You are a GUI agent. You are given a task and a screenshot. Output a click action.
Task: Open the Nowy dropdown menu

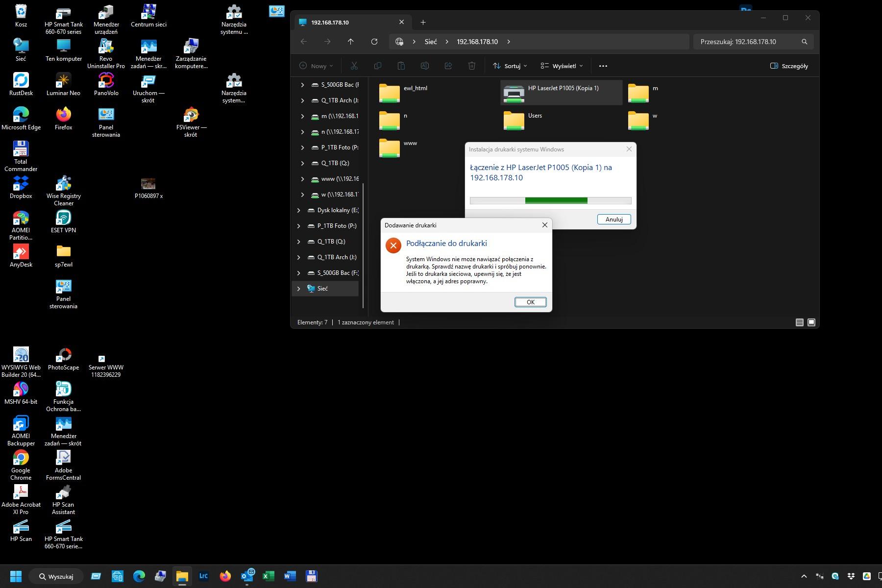pyautogui.click(x=316, y=66)
